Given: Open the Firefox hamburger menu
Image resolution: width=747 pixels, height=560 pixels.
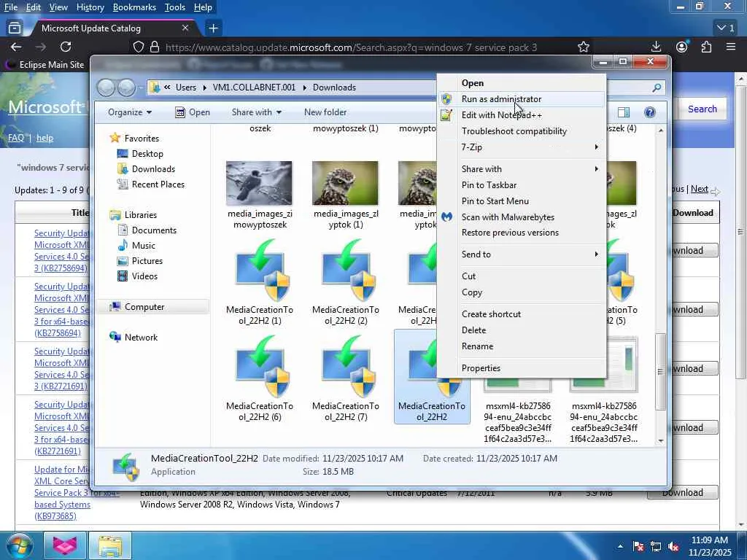Looking at the screenshot, I should click(731, 47).
